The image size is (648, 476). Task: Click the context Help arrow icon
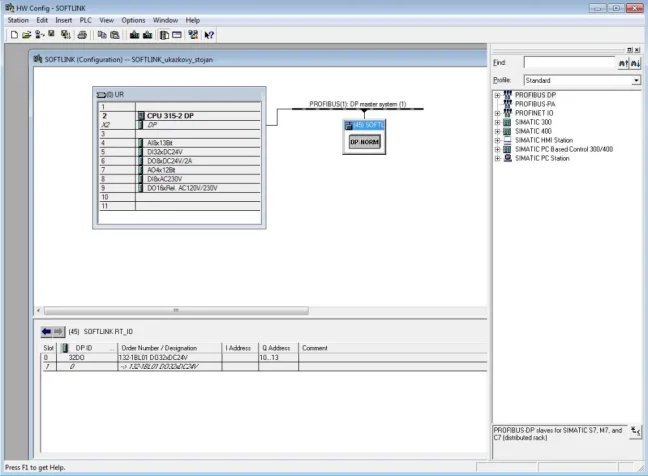[x=209, y=34]
